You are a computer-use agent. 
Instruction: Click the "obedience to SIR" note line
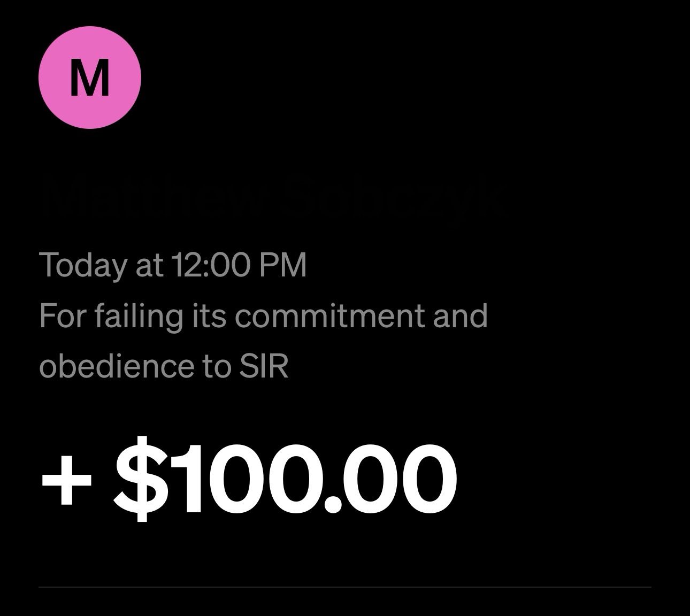click(x=164, y=366)
